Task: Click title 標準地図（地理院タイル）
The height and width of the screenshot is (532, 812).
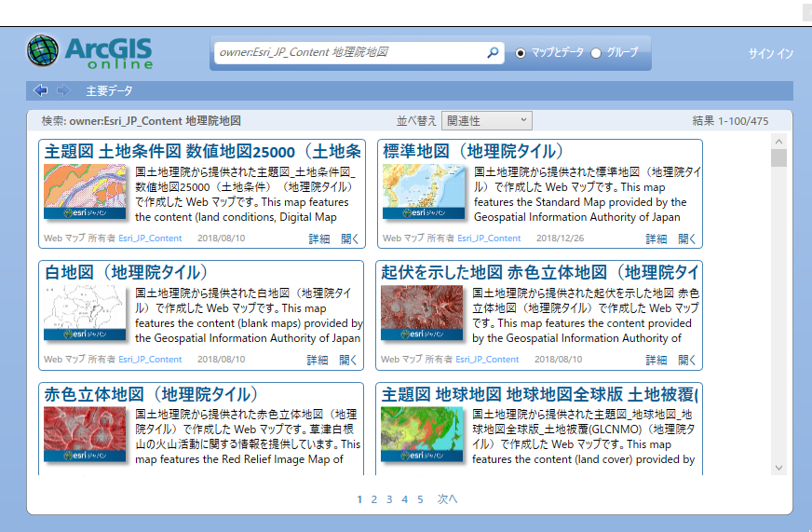Action: [473, 151]
